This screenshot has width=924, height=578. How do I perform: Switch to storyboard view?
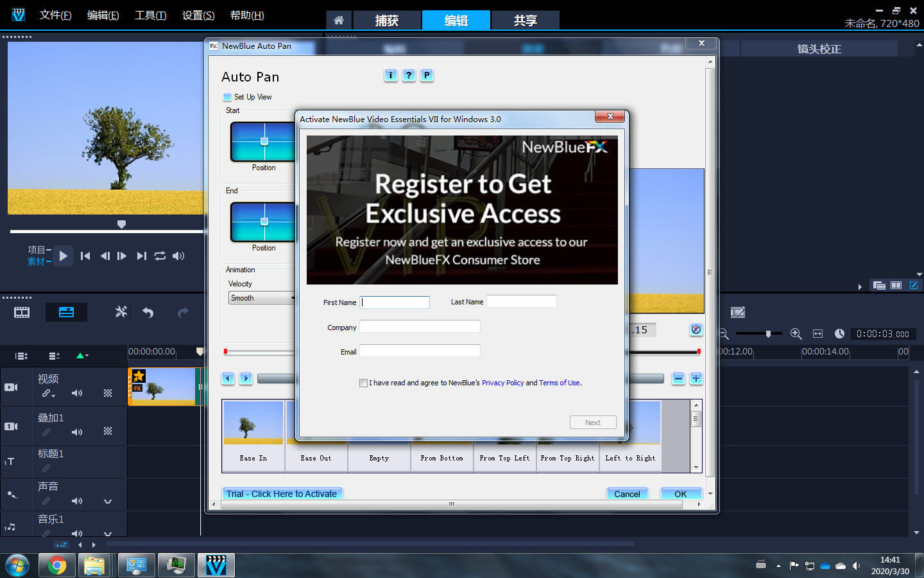[22, 312]
